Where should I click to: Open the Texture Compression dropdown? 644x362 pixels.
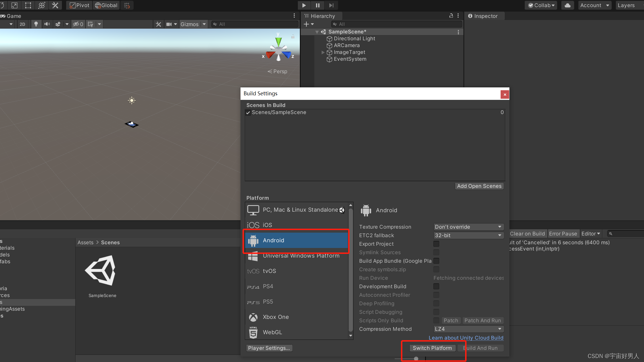click(469, 227)
